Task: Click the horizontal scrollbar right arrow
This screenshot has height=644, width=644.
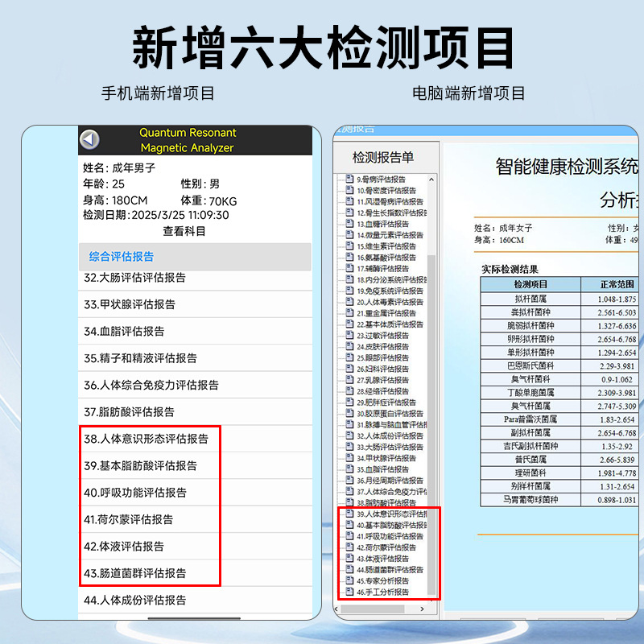Action: (x=422, y=609)
